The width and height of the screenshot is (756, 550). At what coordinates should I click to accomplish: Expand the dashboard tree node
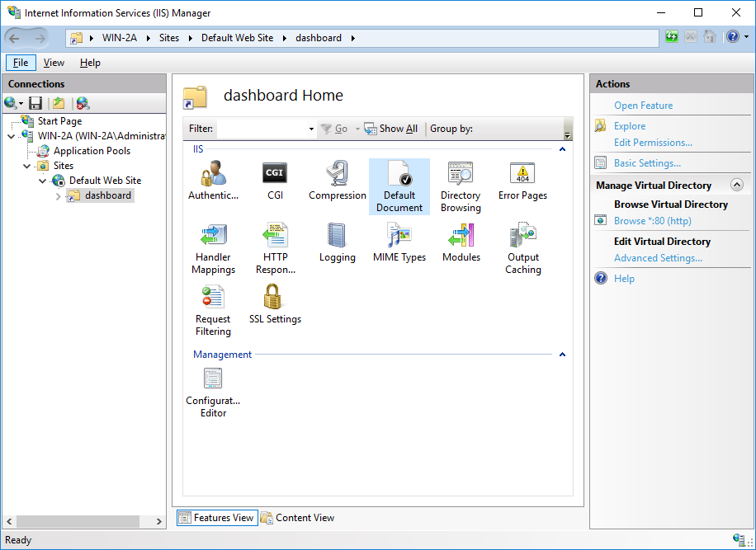[58, 196]
